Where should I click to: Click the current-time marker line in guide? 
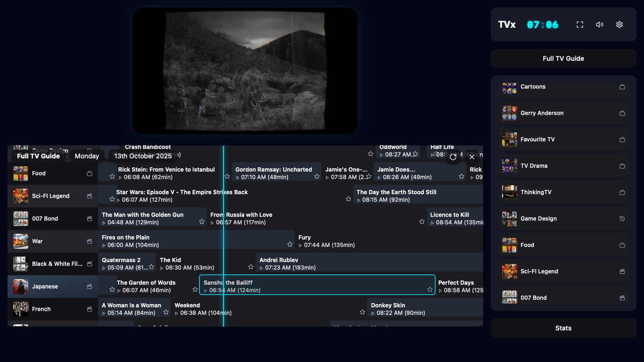(x=223, y=236)
